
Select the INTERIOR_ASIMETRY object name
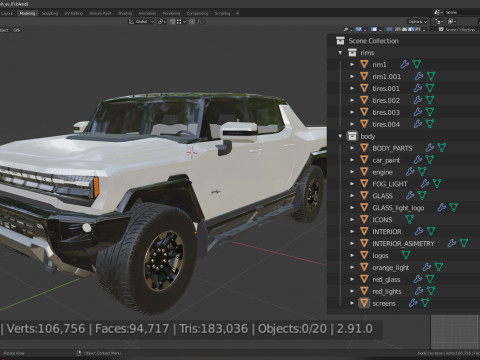click(x=403, y=244)
